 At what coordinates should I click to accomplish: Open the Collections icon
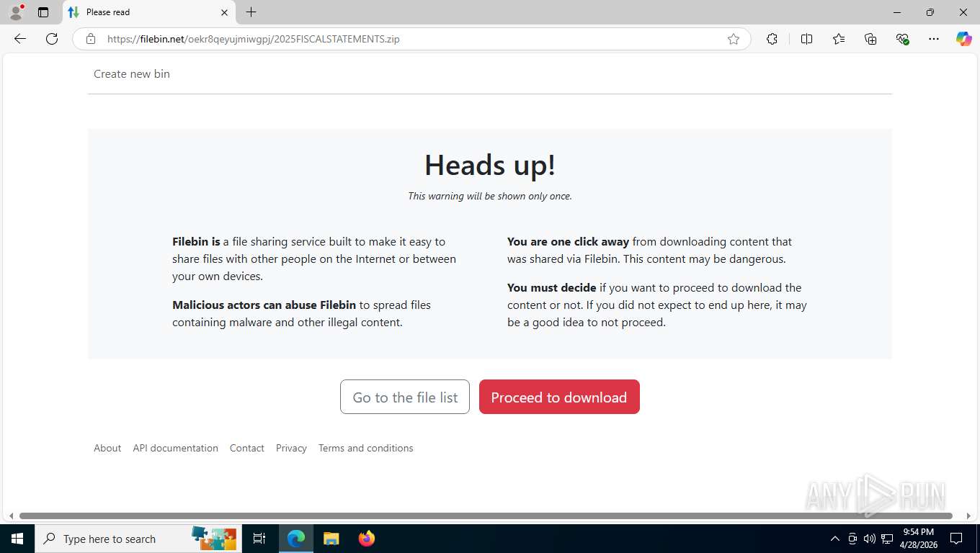coord(870,39)
